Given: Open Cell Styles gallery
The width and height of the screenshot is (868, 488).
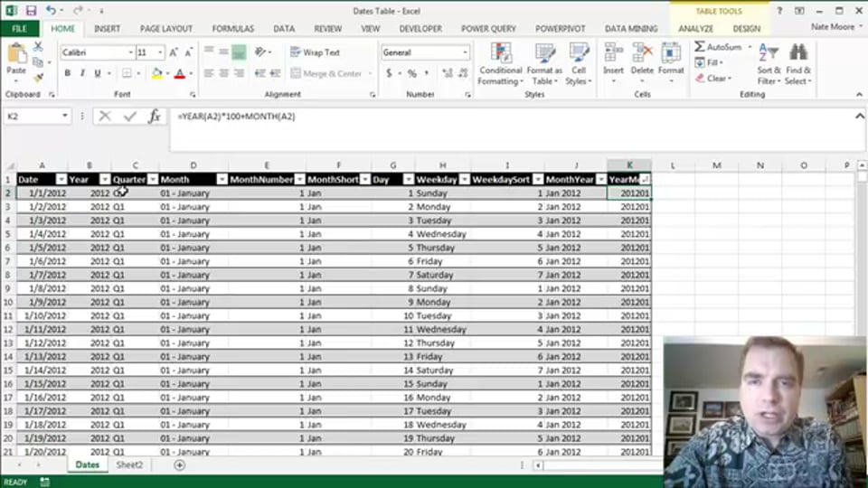Looking at the screenshot, I should (x=579, y=64).
